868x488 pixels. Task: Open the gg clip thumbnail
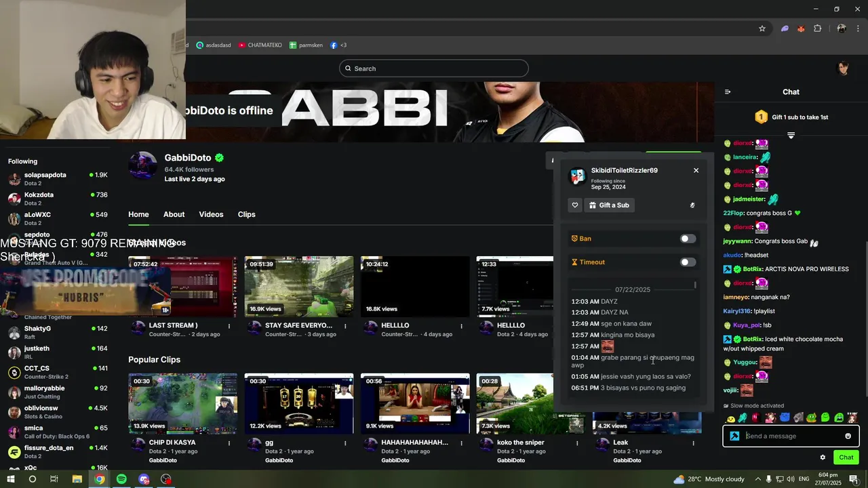[299, 403]
